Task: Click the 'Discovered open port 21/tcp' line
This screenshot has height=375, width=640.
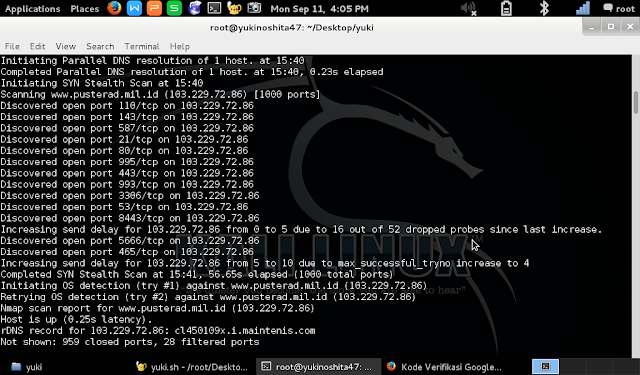Action: click(124, 140)
